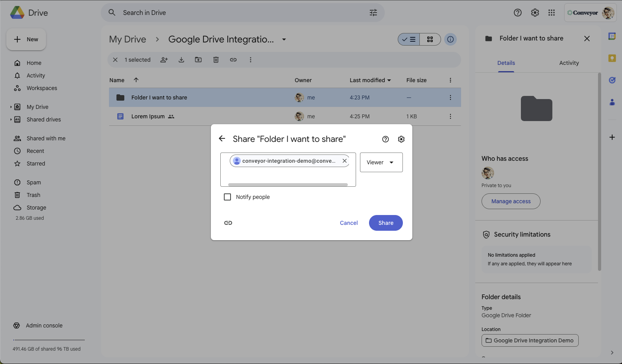Viewport: 622px width, 364px height.
Task: Hide the side panel with the chevron
Action: pos(612,353)
